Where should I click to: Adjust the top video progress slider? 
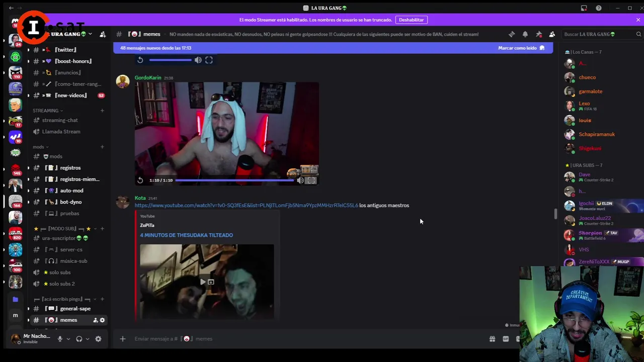click(170, 60)
